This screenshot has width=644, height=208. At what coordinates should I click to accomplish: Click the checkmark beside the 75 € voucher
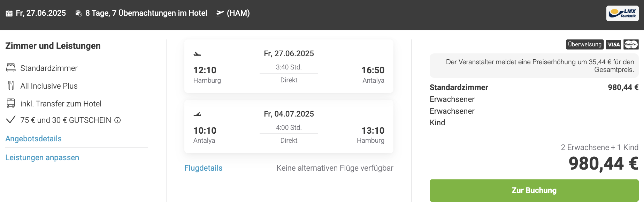click(x=11, y=120)
